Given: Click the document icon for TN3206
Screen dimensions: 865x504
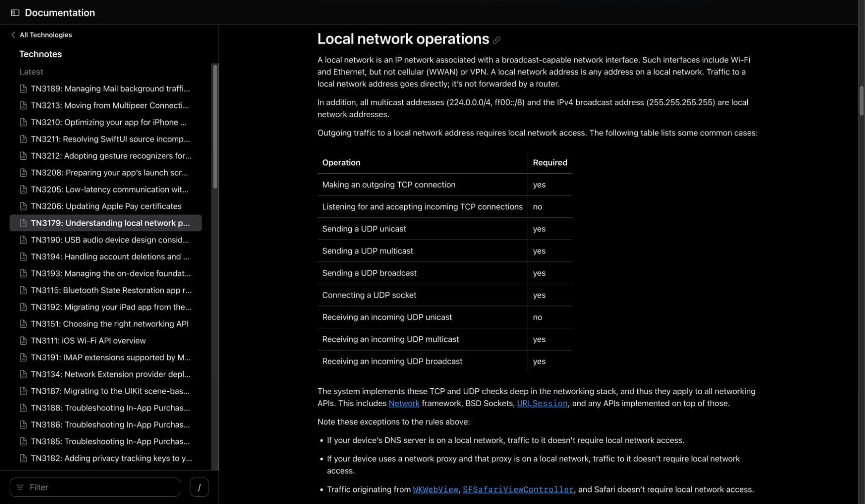Looking at the screenshot, I should [23, 206].
